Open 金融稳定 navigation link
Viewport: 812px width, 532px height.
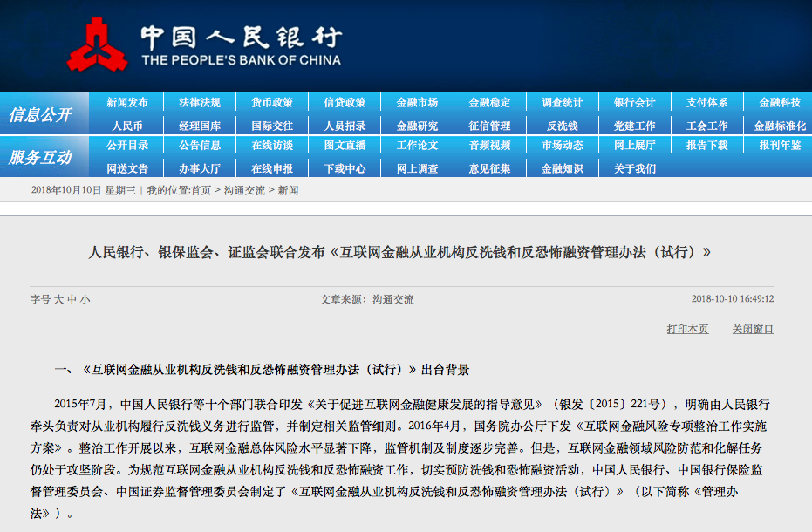[x=490, y=103]
